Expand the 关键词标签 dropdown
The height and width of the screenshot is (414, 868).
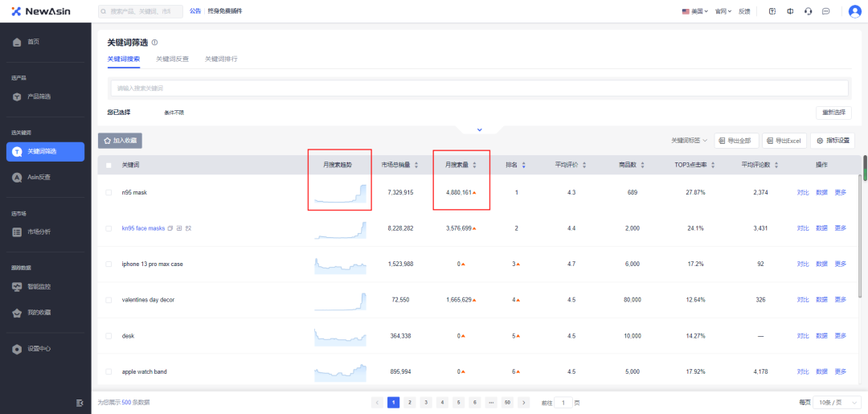(689, 141)
